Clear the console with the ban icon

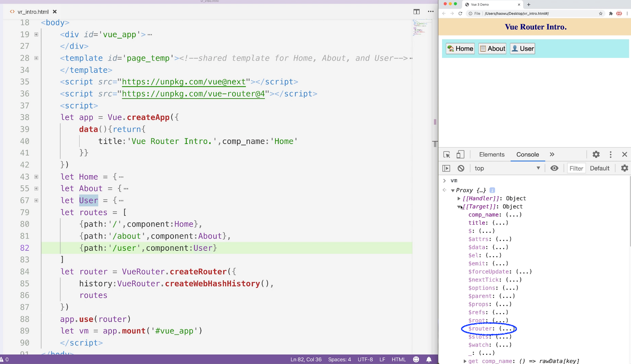coord(461,168)
